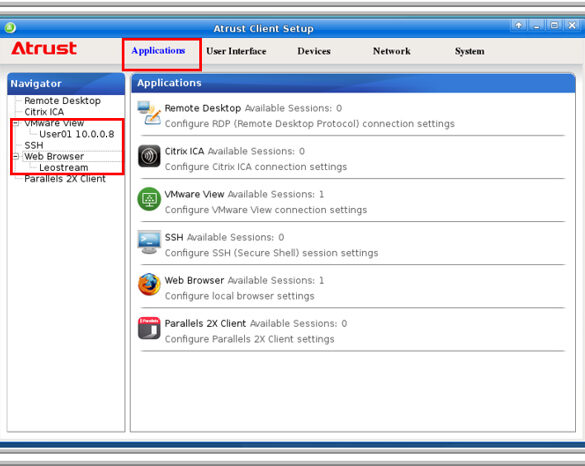Open the VMware View green icon

click(x=149, y=199)
